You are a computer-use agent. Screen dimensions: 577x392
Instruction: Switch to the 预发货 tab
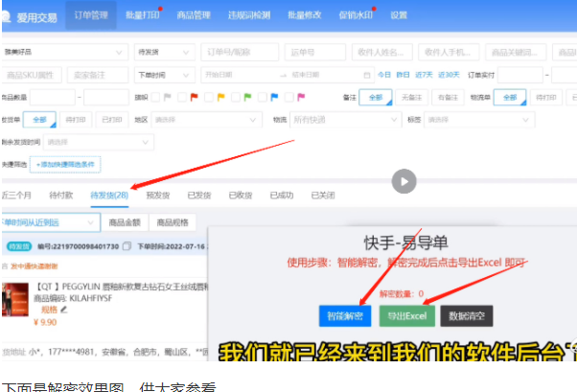click(x=158, y=196)
